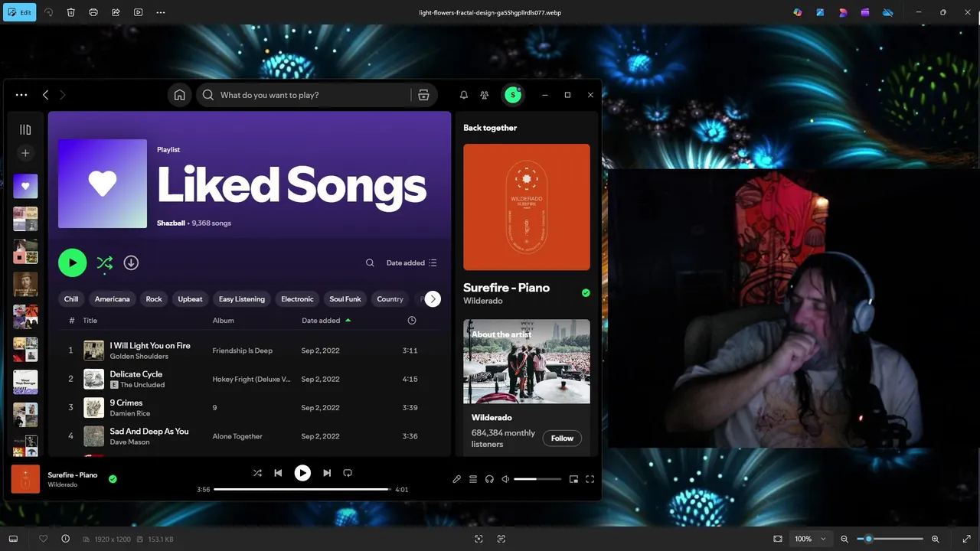Viewport: 980px width, 551px height.
Task: Share the photo via the share icon
Action: pyautogui.click(x=116, y=12)
